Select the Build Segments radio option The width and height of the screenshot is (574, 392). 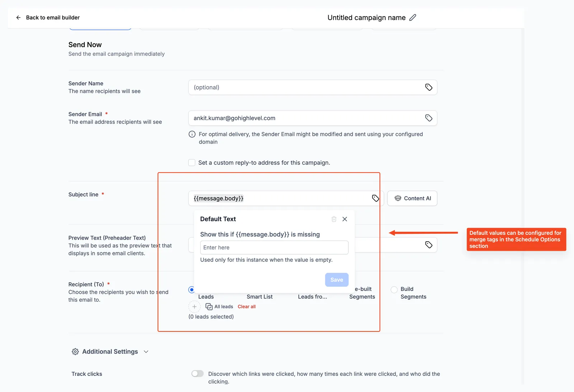394,289
